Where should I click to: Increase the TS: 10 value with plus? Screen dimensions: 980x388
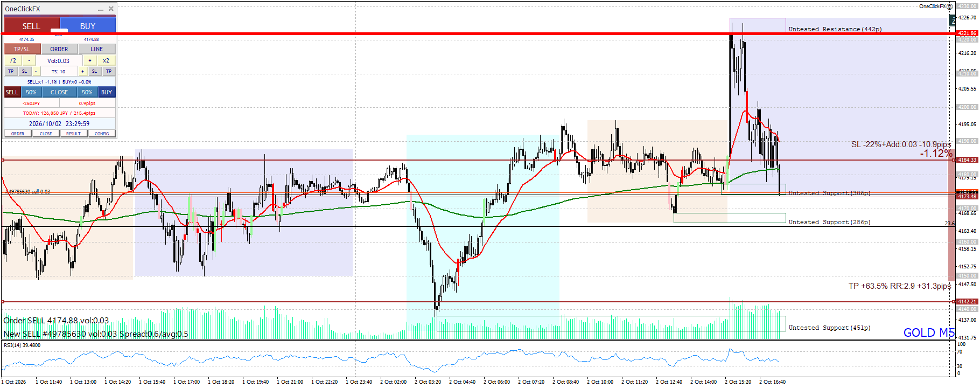point(82,71)
